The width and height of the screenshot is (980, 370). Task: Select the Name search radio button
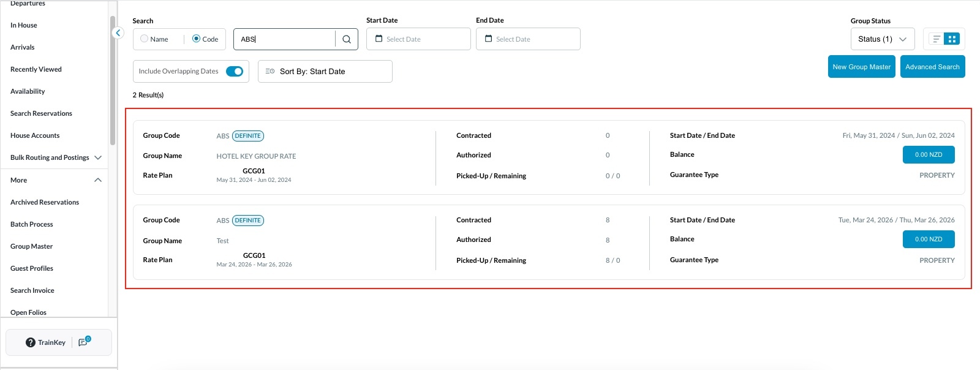(x=145, y=39)
